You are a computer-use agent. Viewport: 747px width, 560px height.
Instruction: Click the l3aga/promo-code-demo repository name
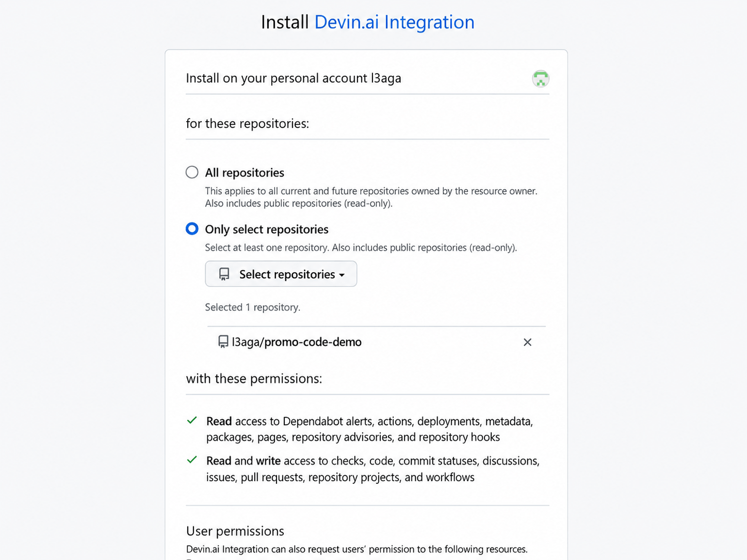point(296,342)
